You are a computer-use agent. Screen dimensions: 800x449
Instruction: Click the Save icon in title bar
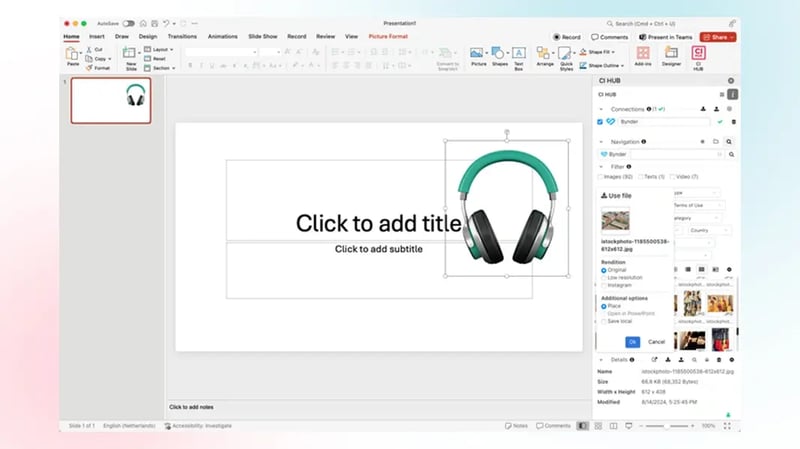tap(154, 23)
